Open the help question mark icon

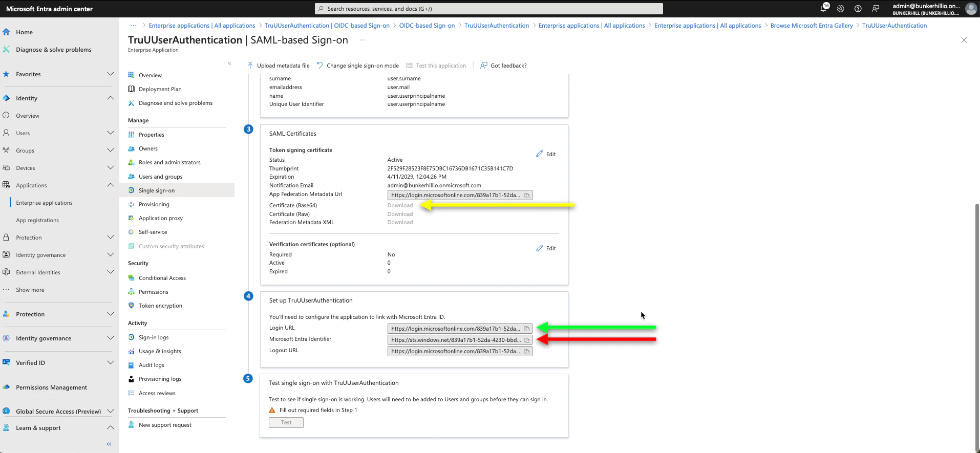(x=858, y=9)
